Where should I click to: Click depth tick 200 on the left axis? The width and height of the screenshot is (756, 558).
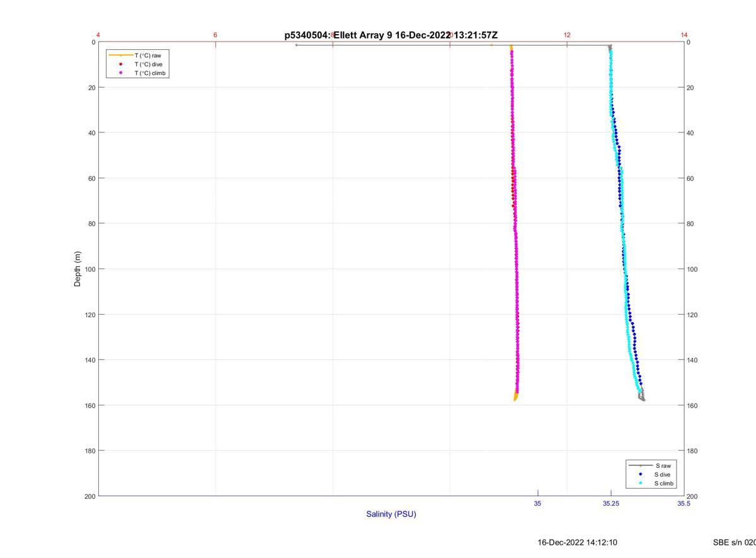[91, 496]
